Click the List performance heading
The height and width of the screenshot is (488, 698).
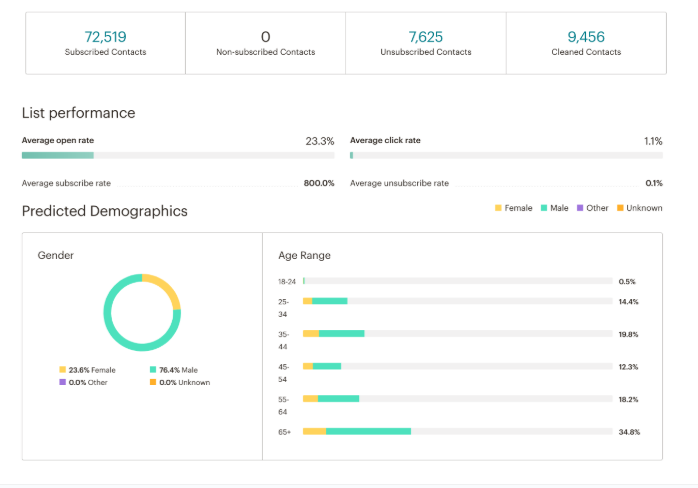click(78, 113)
